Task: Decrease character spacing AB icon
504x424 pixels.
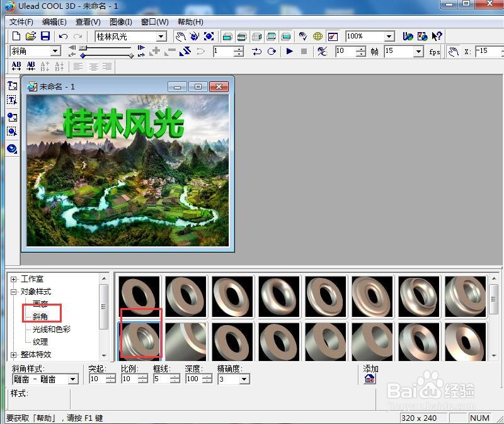Action: 31,66
